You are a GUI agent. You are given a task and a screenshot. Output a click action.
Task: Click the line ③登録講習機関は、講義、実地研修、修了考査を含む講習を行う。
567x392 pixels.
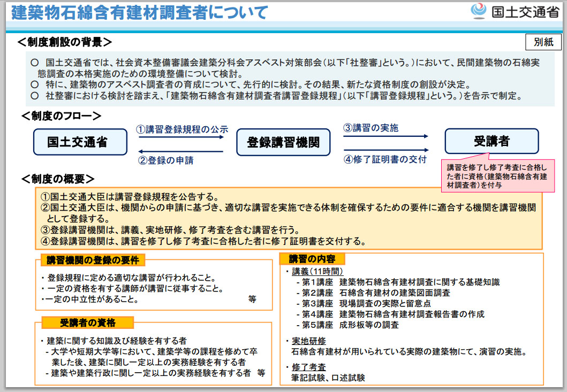170,230
